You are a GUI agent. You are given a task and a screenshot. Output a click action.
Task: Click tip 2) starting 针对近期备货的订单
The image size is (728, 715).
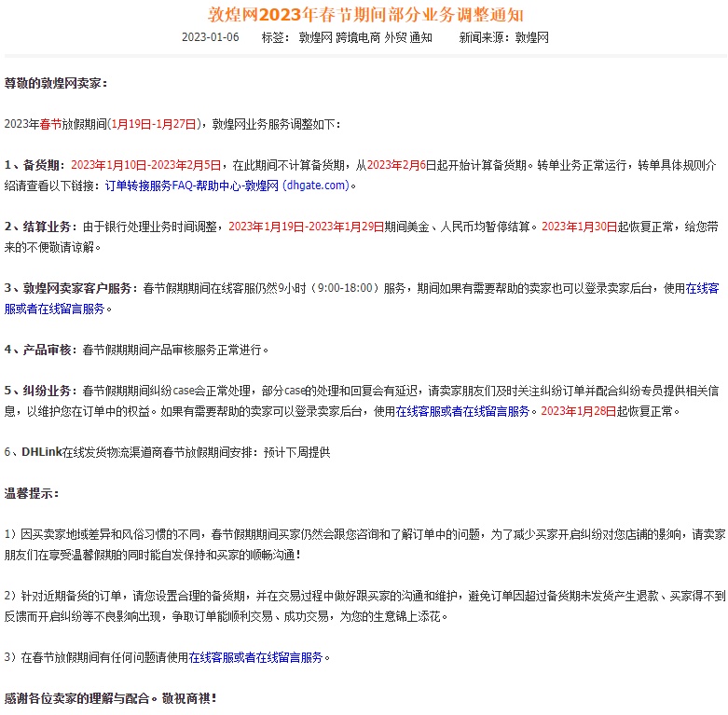click(x=364, y=606)
